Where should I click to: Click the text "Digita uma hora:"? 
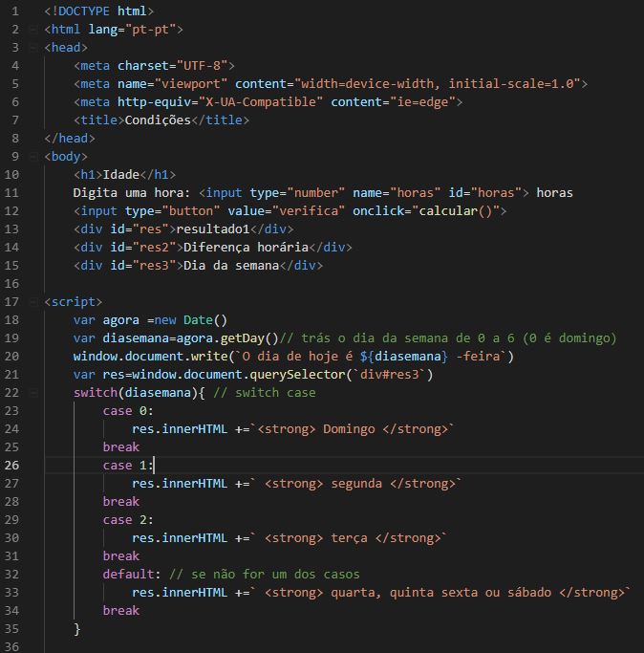click(x=132, y=193)
